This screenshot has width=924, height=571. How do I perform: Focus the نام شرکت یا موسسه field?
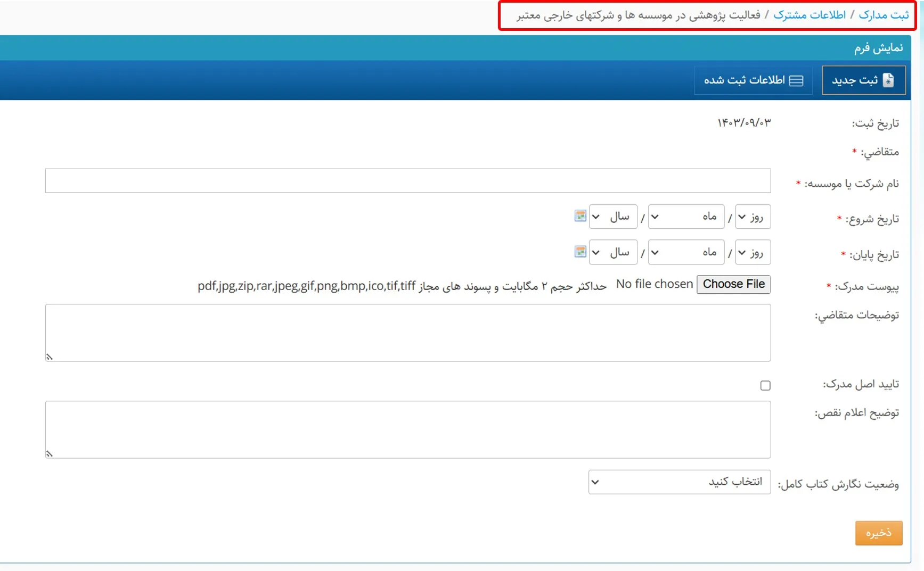(x=408, y=181)
